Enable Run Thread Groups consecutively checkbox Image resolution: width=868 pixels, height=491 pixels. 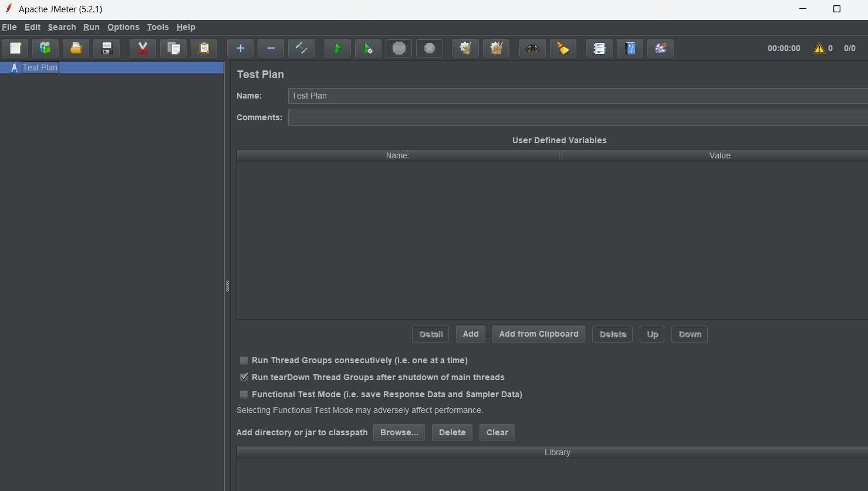(x=244, y=360)
